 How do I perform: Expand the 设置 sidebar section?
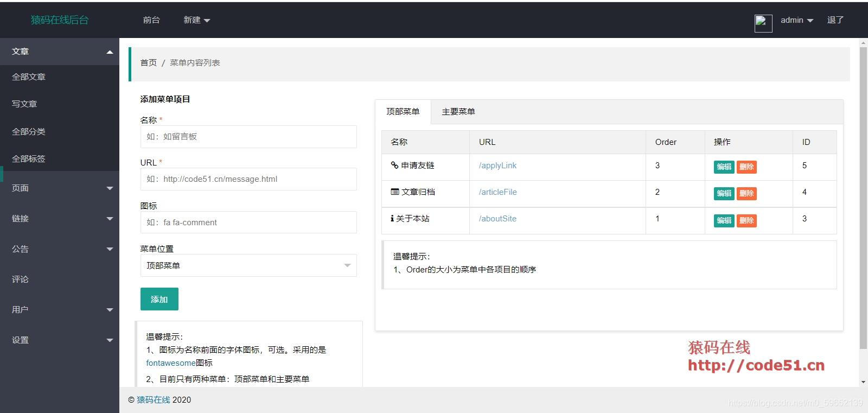[x=60, y=340]
